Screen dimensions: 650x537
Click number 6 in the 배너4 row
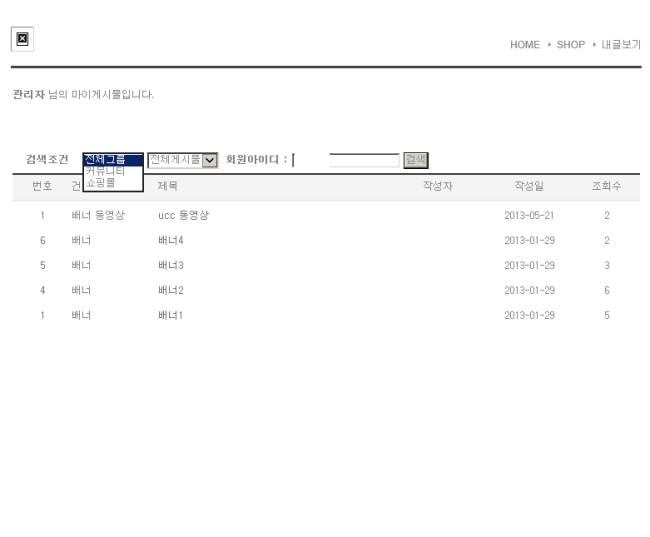pos(43,241)
